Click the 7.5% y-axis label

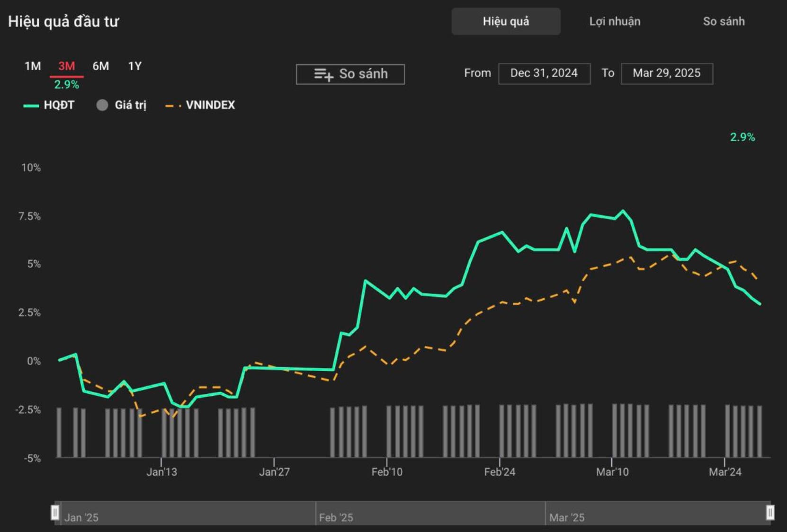(x=29, y=216)
